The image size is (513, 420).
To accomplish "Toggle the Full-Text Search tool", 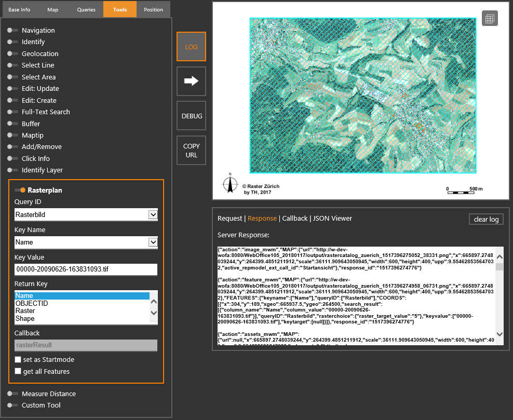I will 14,112.
